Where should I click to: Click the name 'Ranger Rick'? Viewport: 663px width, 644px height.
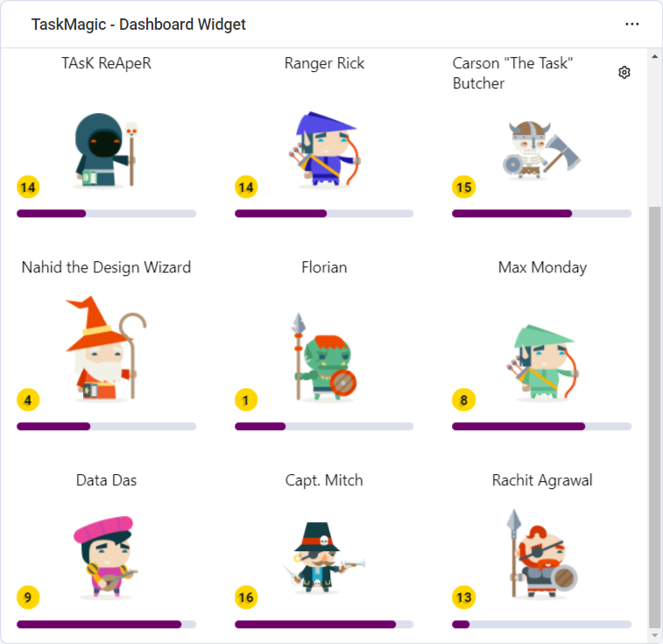pos(324,63)
